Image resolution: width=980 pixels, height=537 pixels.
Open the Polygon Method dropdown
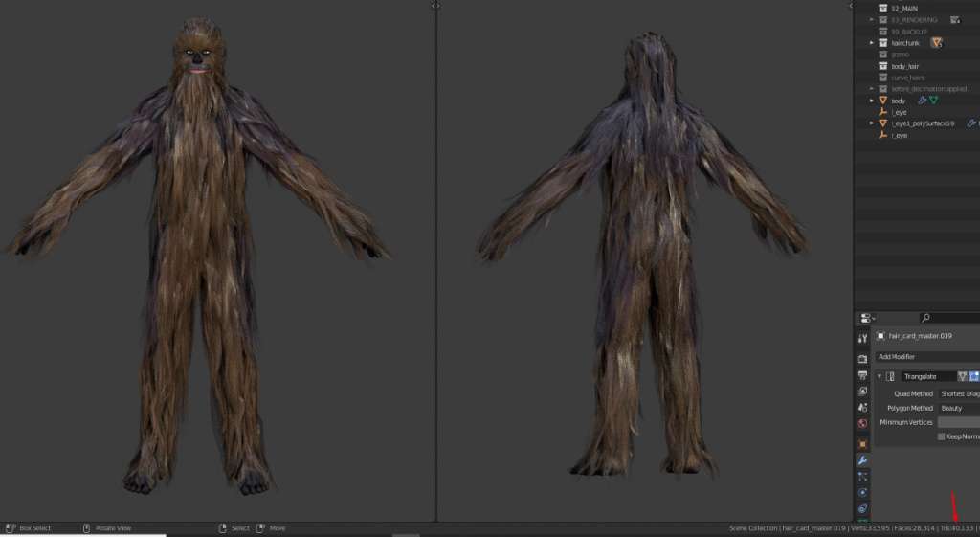pos(959,408)
